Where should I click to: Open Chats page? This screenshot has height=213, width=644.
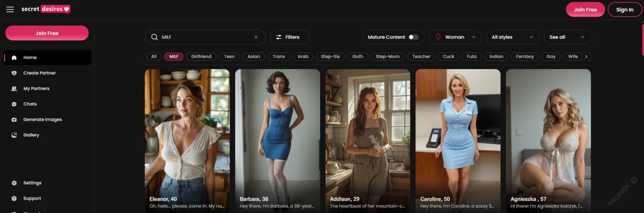(48, 104)
